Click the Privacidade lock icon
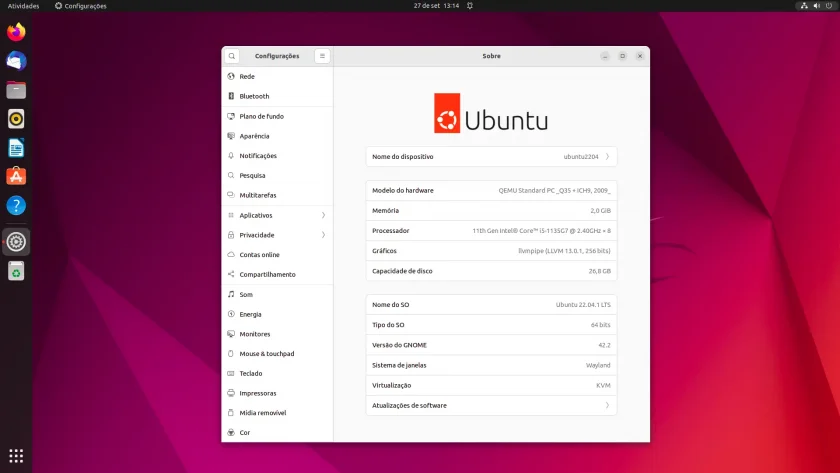Image resolution: width=840 pixels, height=473 pixels. (x=231, y=235)
